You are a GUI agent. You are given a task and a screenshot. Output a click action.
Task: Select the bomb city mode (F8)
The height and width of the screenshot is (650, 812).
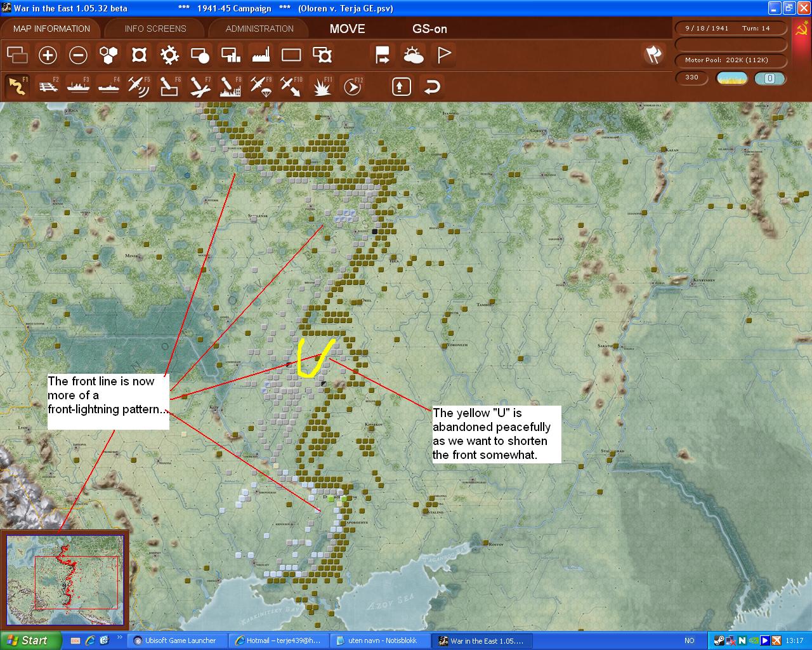(230, 86)
